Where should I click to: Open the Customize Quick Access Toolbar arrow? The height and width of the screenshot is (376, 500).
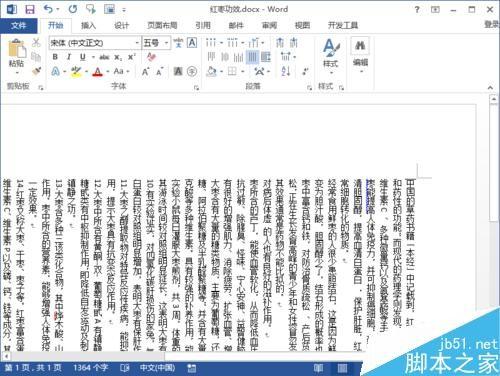click(x=124, y=10)
